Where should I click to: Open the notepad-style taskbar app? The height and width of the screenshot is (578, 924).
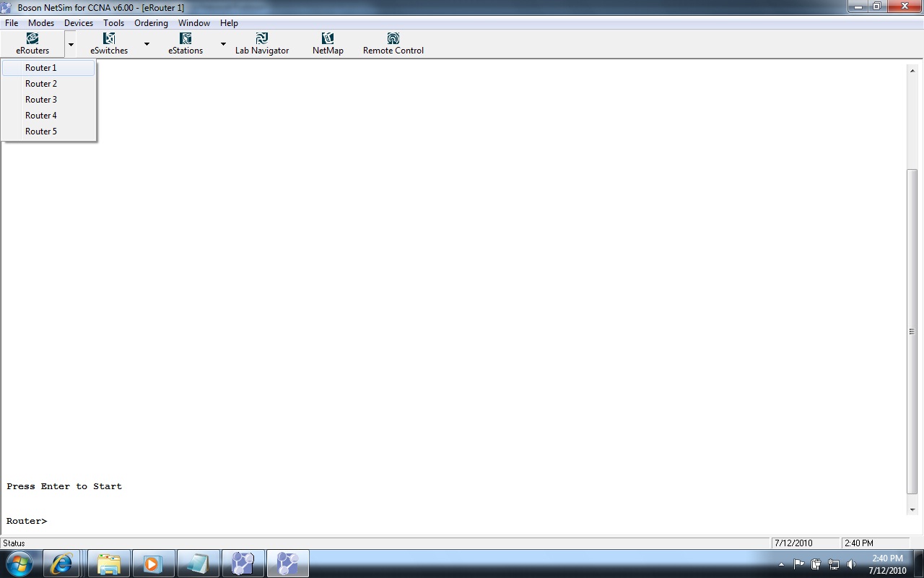point(198,564)
